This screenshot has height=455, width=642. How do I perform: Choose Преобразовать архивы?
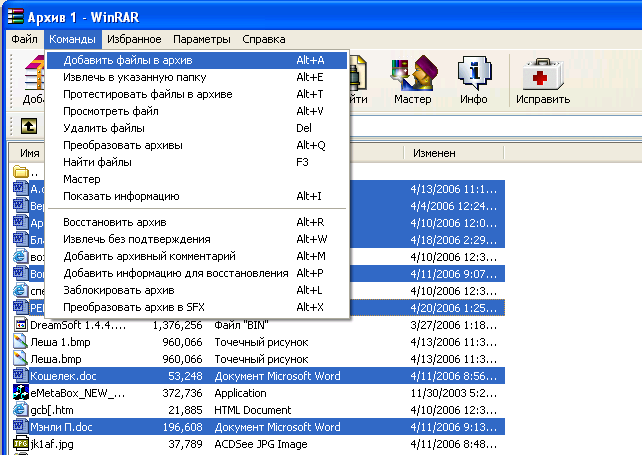pyautogui.click(x=197, y=145)
